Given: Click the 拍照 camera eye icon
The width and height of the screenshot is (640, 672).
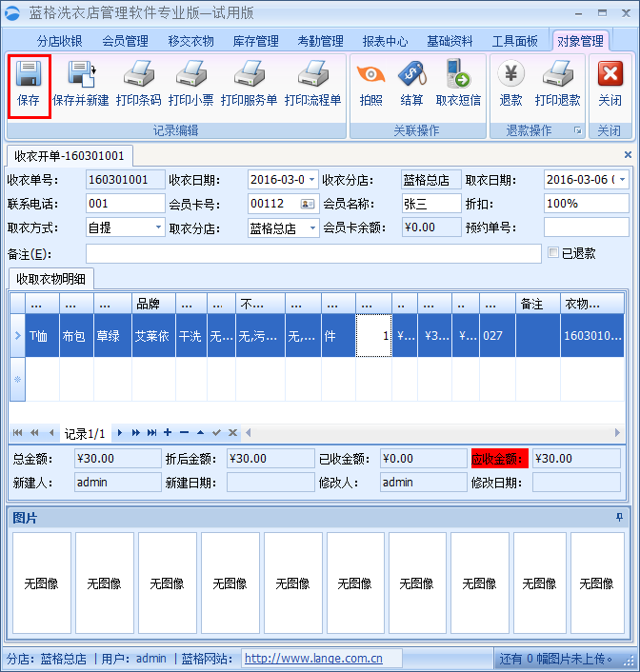Looking at the screenshot, I should click(x=371, y=74).
